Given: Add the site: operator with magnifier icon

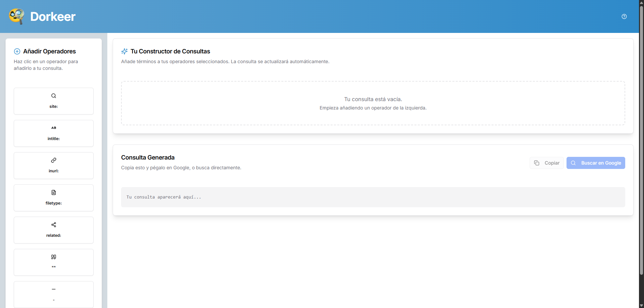Looking at the screenshot, I should coord(54,101).
